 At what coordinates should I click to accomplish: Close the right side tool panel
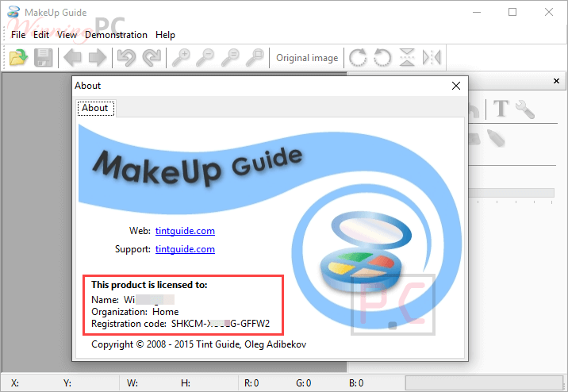[x=556, y=81]
